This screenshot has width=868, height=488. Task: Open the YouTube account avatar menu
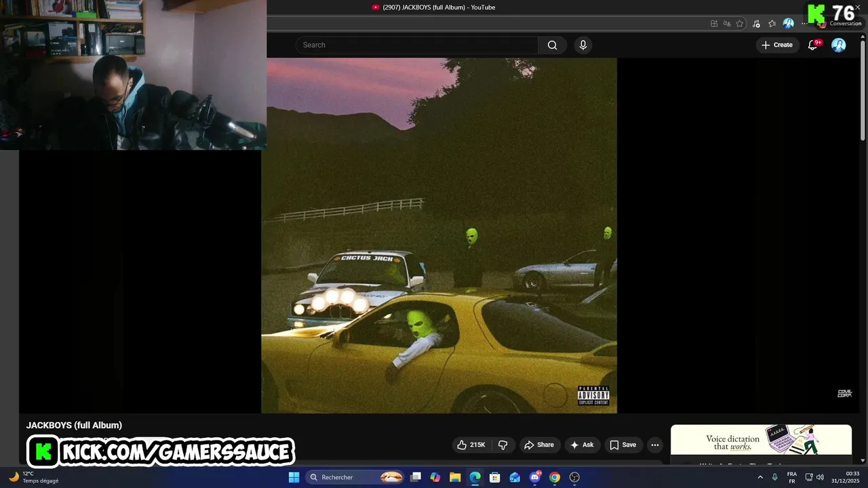(x=839, y=45)
